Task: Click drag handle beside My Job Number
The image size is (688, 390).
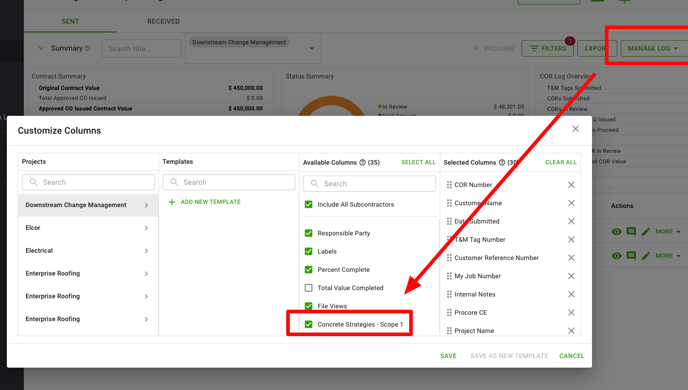Action: pos(449,276)
